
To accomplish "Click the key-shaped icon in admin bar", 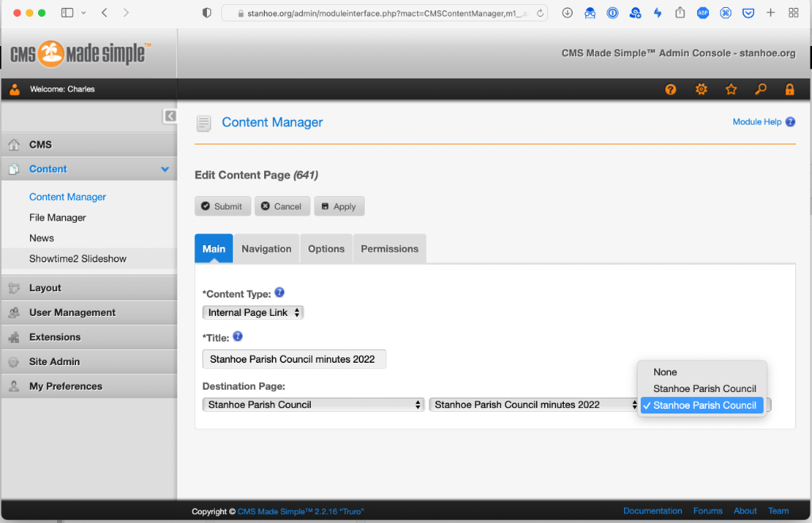I will point(760,90).
